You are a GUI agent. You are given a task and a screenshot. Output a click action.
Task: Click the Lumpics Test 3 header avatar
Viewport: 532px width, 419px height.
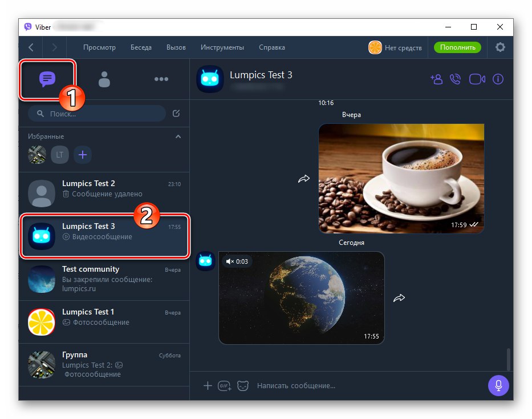210,79
